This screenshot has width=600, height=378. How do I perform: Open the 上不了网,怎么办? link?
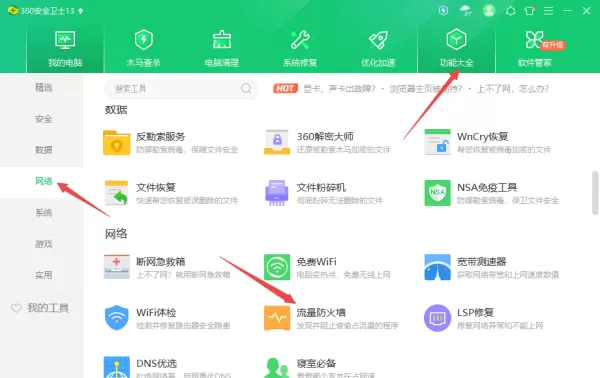point(513,89)
